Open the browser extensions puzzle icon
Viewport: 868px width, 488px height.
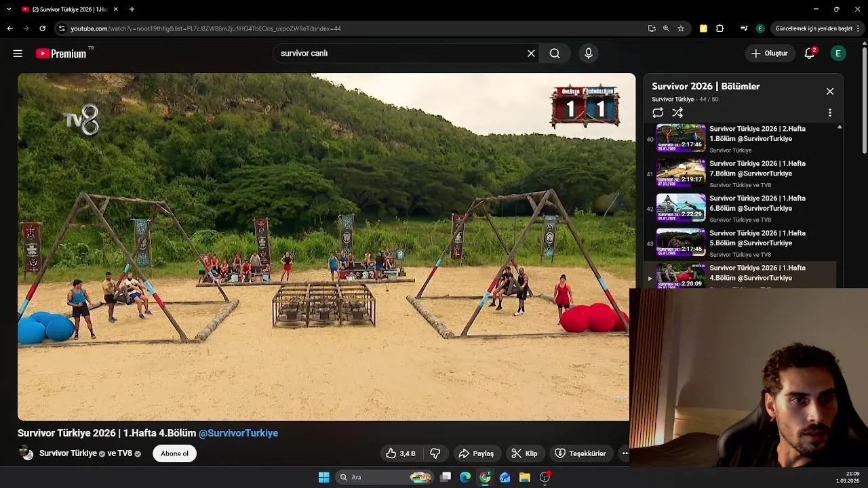coord(720,28)
